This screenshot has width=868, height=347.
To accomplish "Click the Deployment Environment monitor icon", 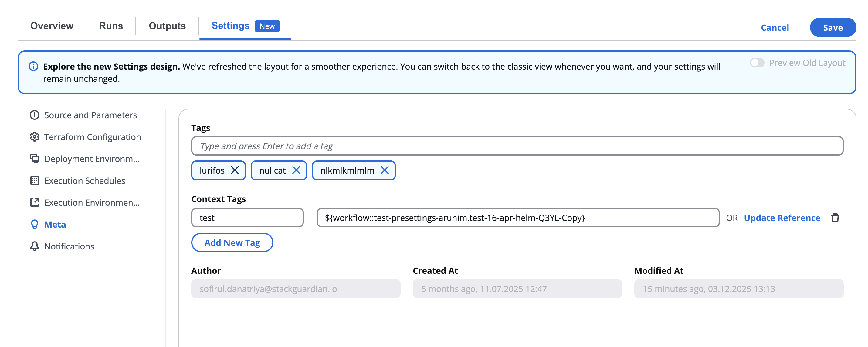I will (34, 159).
